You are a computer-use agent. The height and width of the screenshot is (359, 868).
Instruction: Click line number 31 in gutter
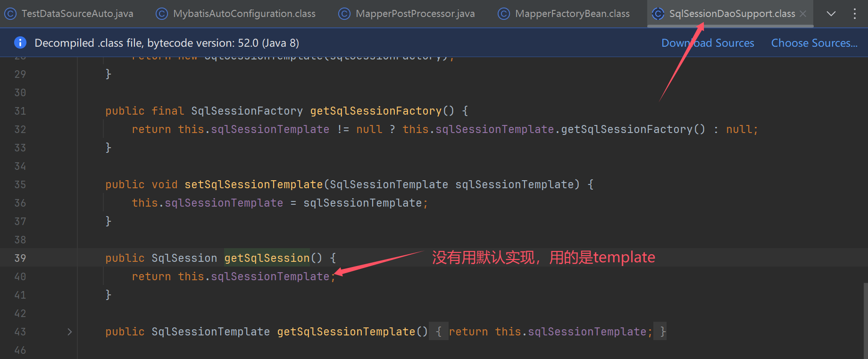[20, 111]
